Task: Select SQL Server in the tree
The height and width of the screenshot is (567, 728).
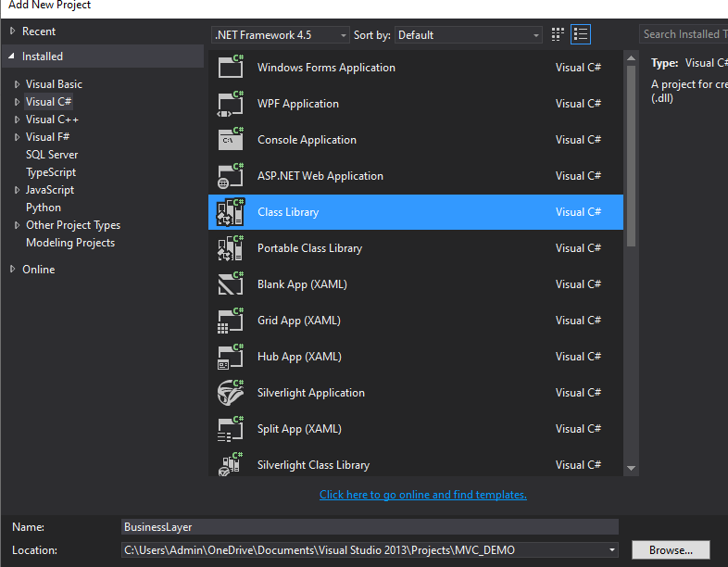Action: [x=52, y=155]
